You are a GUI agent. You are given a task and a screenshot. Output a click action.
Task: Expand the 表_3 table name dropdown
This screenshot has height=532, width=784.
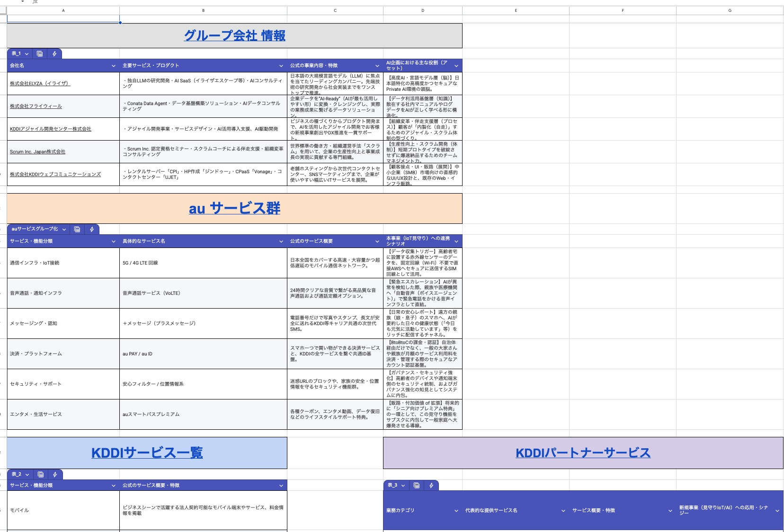(x=403, y=485)
